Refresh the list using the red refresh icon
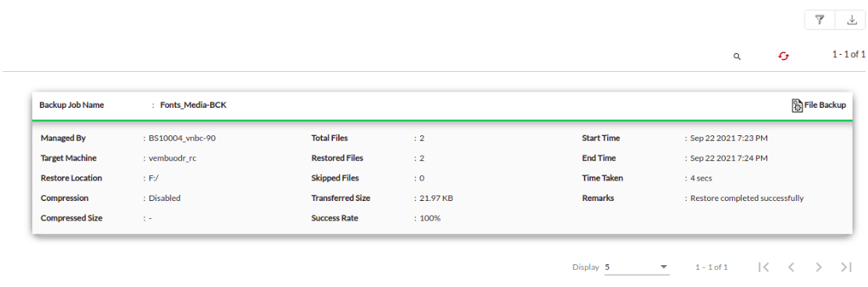 point(784,56)
